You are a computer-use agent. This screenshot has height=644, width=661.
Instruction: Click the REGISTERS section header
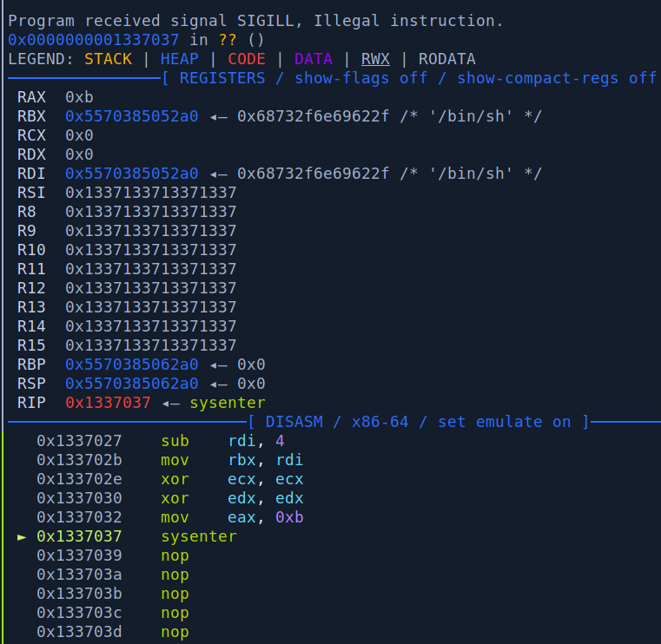click(221, 78)
